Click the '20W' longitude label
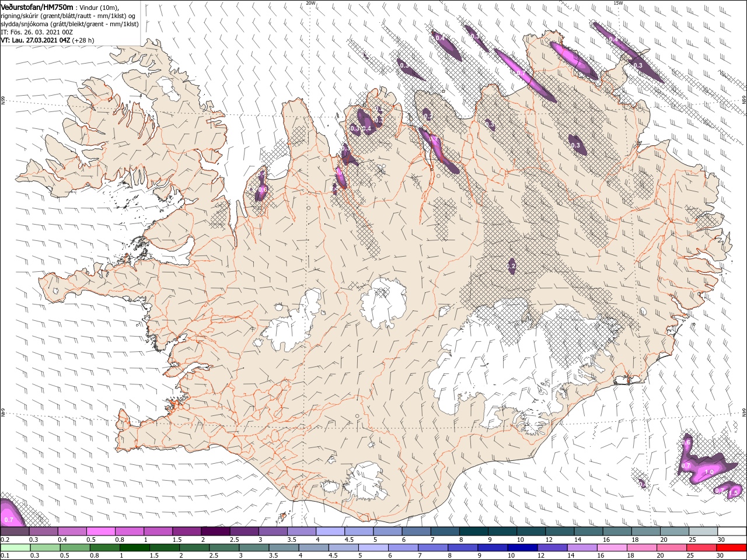This screenshot has height=560, width=747. [311, 3]
